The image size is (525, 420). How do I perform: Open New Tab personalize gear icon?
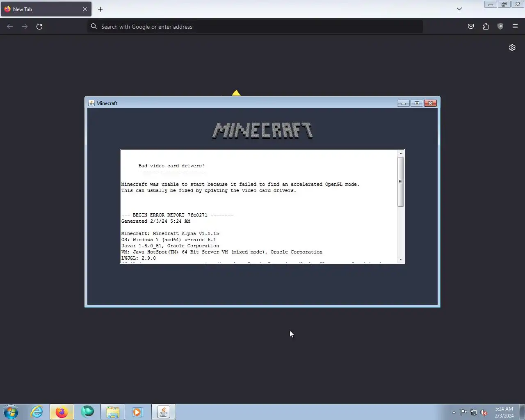pos(512,48)
